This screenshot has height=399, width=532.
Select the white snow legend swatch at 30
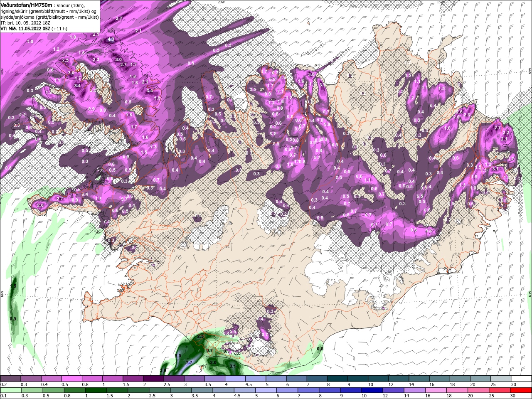point(520,379)
